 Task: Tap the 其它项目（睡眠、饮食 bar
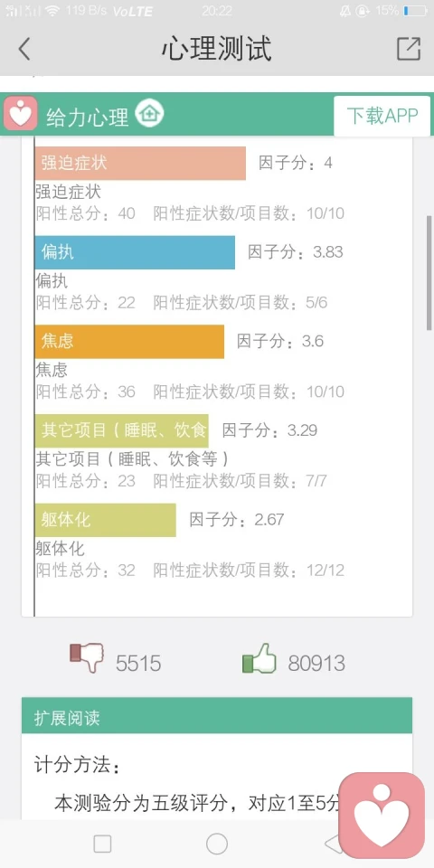[122, 430]
